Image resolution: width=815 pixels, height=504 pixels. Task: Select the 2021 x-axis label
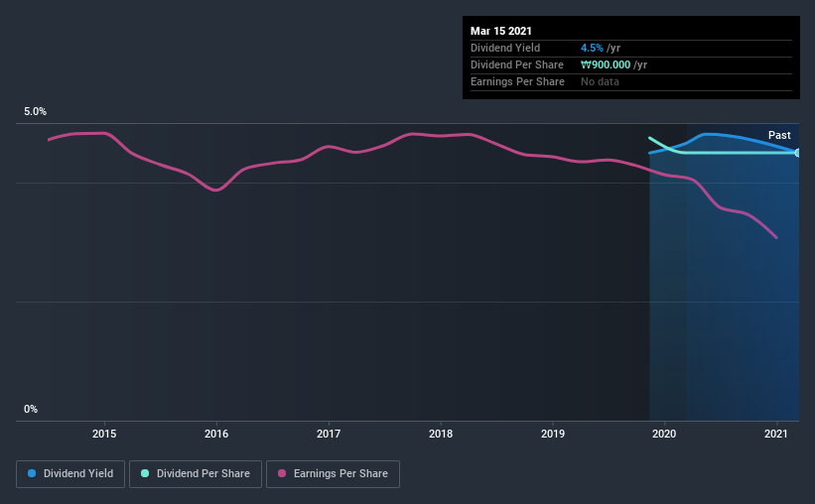click(x=776, y=434)
